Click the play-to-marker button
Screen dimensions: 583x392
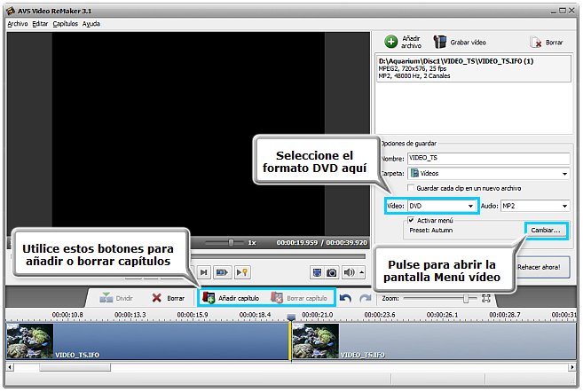coord(242,272)
